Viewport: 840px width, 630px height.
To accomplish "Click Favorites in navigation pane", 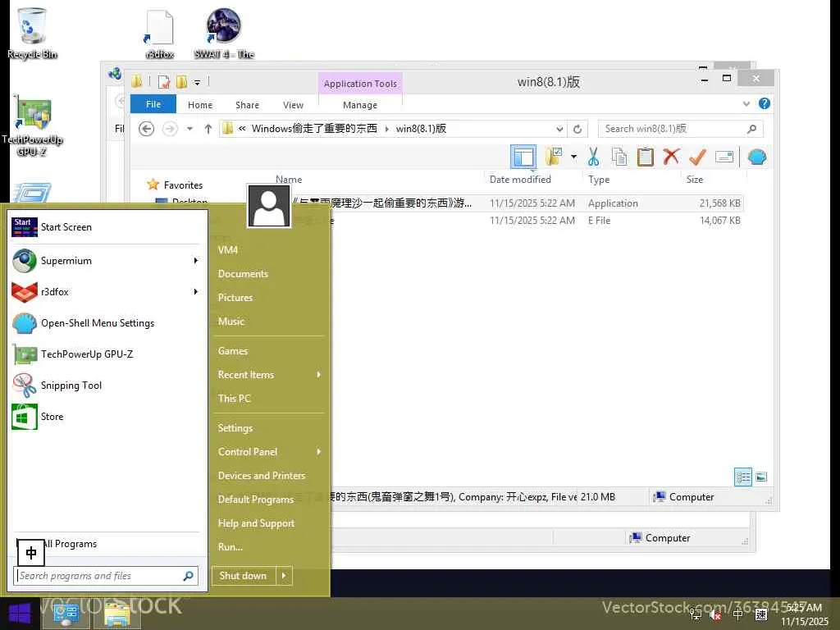I will click(x=183, y=185).
